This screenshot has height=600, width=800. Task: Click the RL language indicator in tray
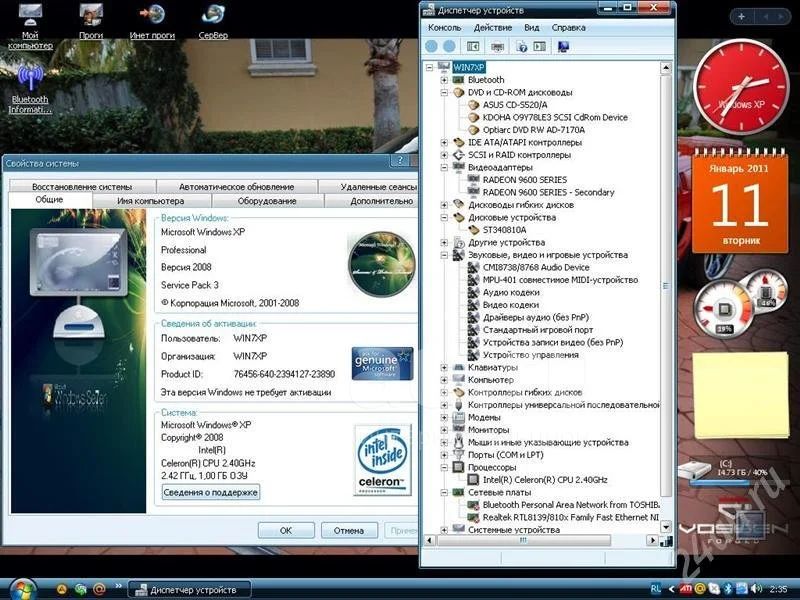[x=656, y=589]
